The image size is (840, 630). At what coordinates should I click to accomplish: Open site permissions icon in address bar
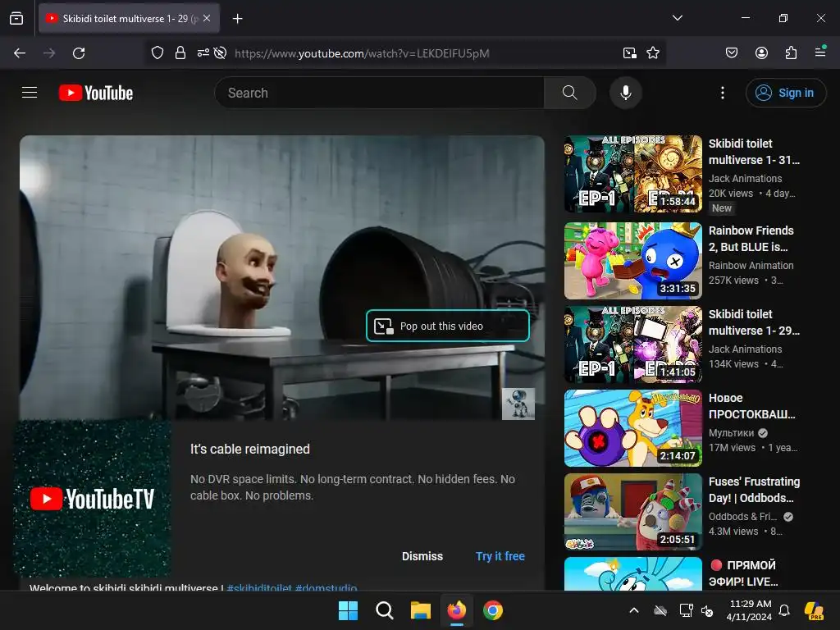pyautogui.click(x=203, y=53)
